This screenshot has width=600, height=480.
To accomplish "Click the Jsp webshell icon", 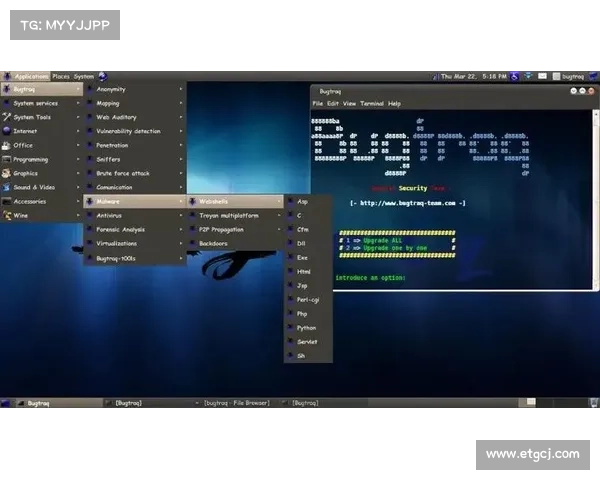I will 290,286.
